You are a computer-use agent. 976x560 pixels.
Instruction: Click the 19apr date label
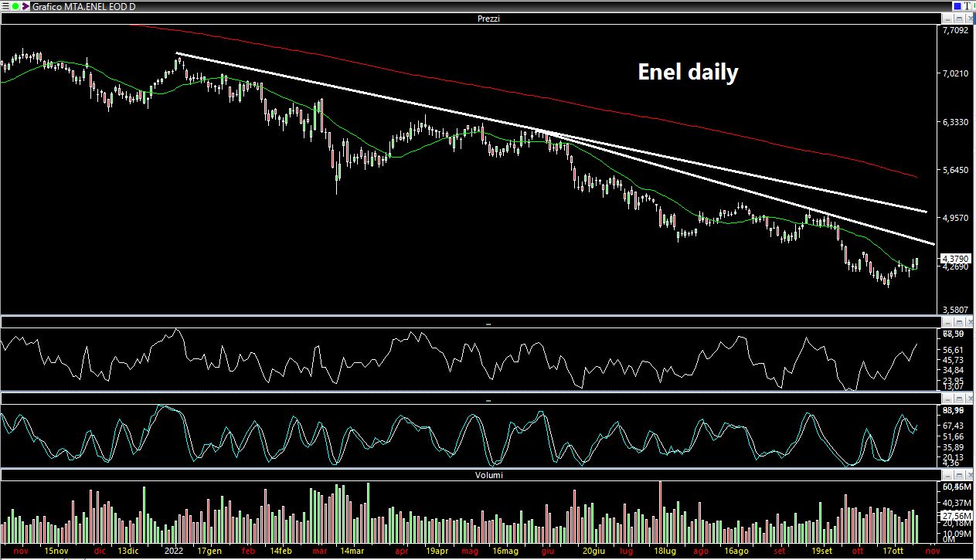437,552
